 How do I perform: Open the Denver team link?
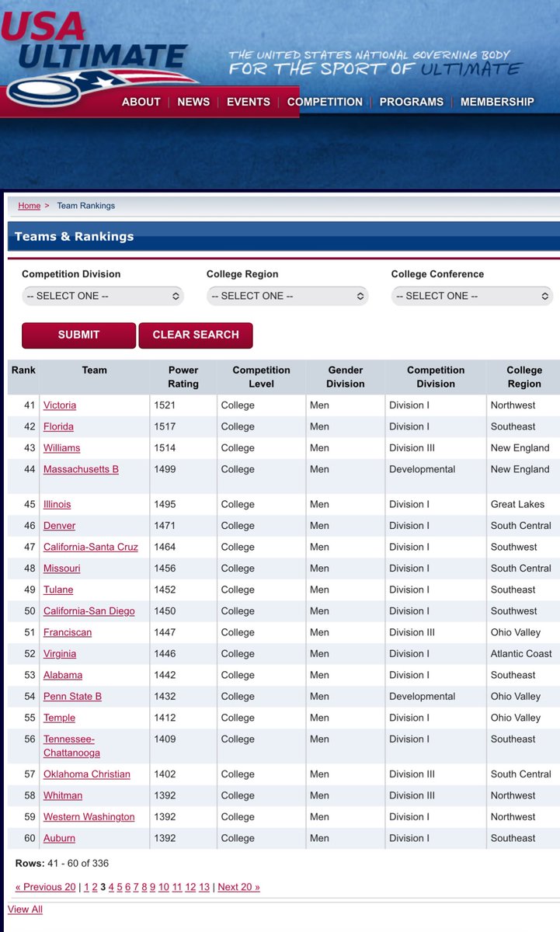tap(59, 526)
